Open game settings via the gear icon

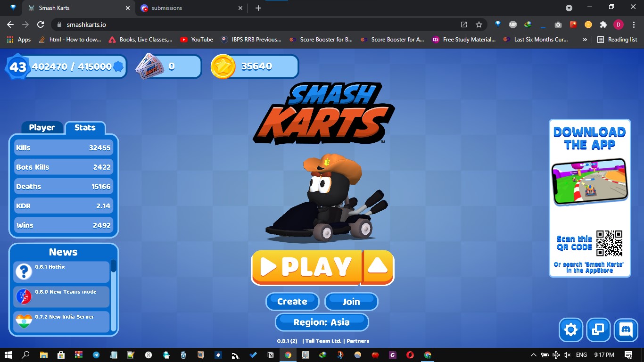click(x=571, y=329)
